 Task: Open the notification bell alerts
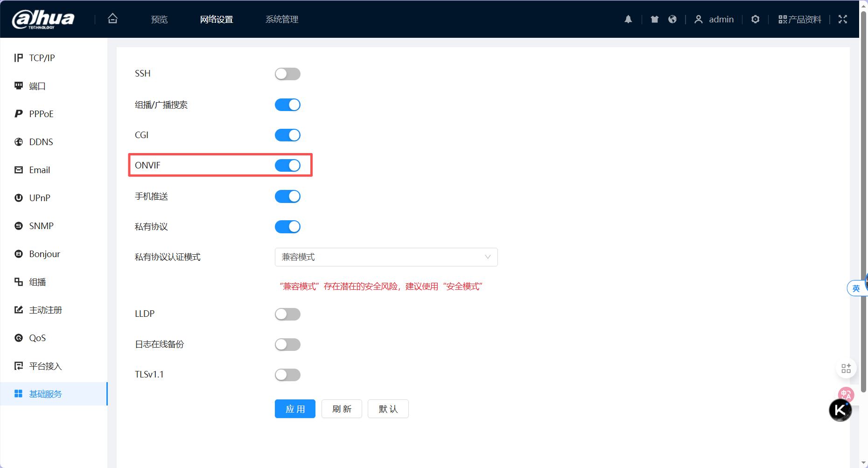(x=628, y=19)
